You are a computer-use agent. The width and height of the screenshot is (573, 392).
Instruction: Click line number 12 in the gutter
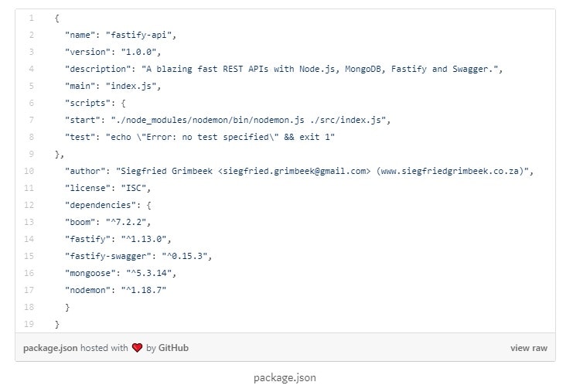click(29, 205)
